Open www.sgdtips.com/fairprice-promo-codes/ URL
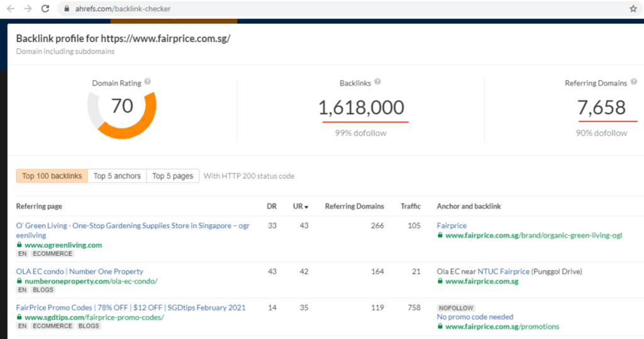The image size is (644, 339). (x=94, y=317)
